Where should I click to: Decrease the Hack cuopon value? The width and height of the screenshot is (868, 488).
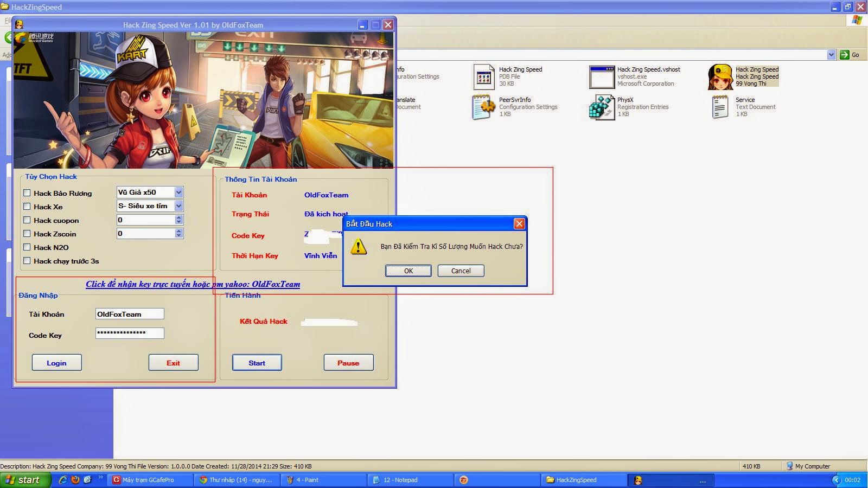click(179, 222)
